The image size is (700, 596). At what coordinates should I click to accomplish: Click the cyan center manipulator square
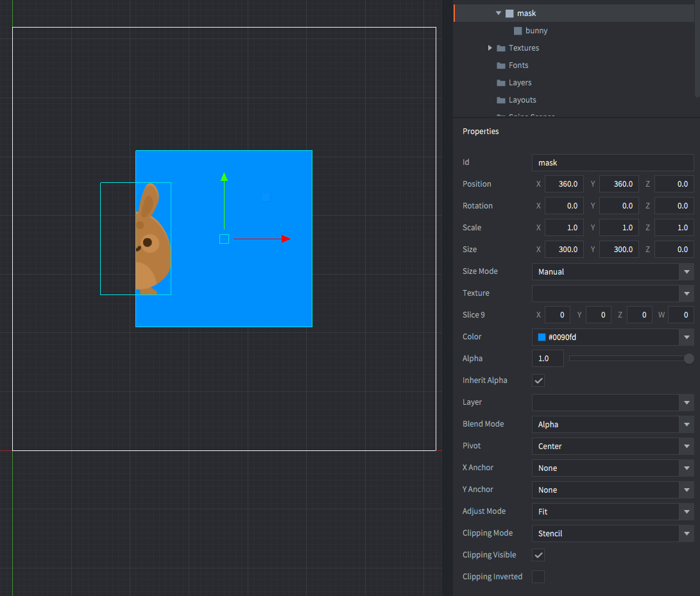(x=224, y=239)
